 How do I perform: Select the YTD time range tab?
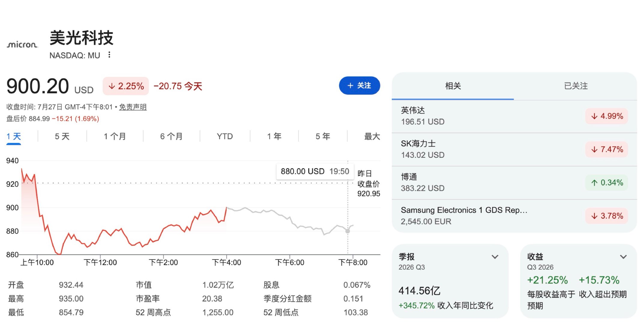click(x=225, y=136)
